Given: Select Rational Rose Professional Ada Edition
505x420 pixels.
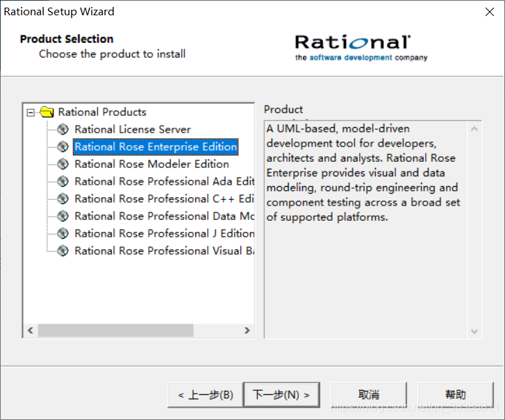Looking at the screenshot, I should click(164, 181).
